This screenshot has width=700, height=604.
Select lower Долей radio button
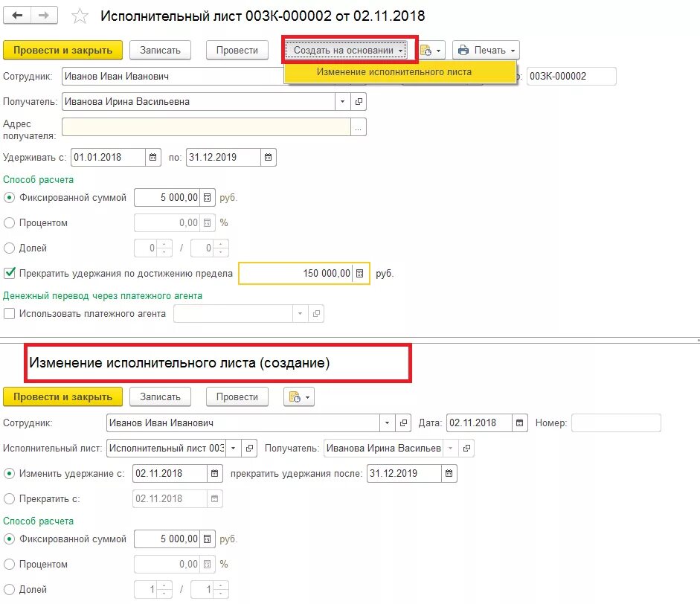pyautogui.click(x=10, y=590)
